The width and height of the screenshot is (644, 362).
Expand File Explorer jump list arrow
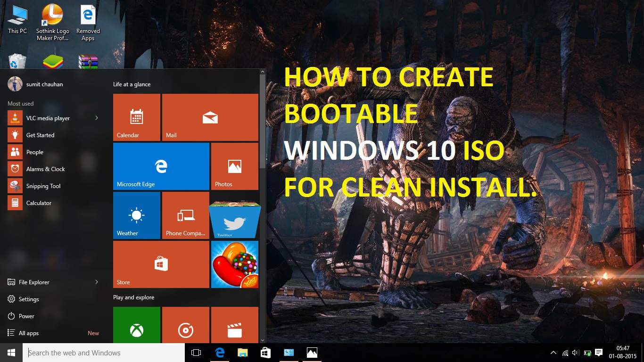pos(97,282)
